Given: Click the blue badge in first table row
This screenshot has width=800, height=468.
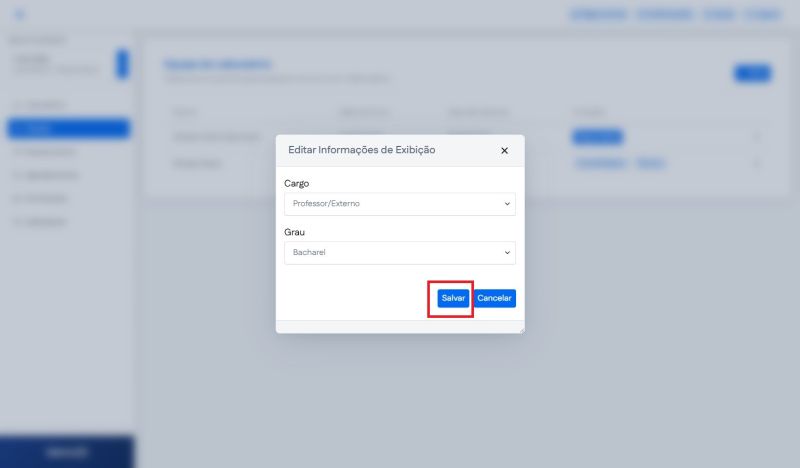Looking at the screenshot, I should point(597,136).
